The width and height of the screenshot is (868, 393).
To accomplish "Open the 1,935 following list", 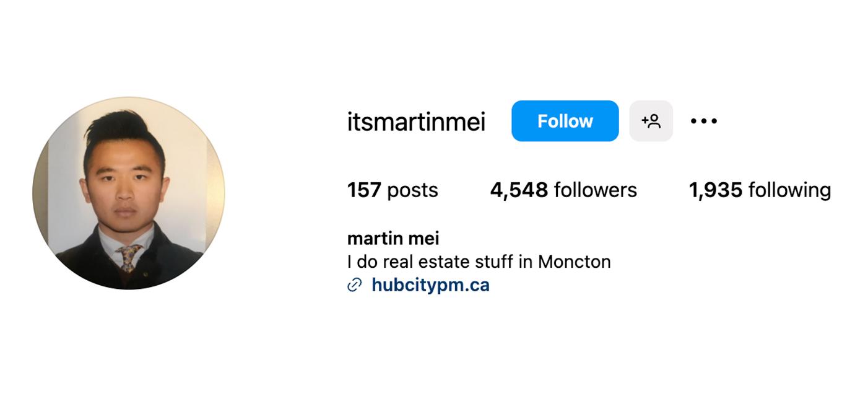I will pyautogui.click(x=760, y=190).
